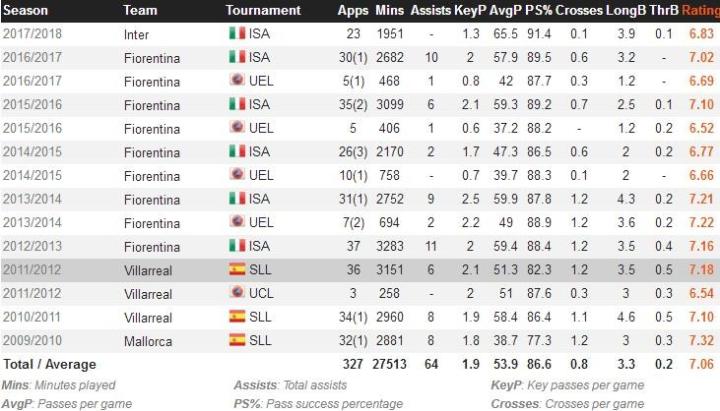Click the 7.32 rating in Mallorca row
Viewport: 720px width, 411px height.
pos(701,340)
